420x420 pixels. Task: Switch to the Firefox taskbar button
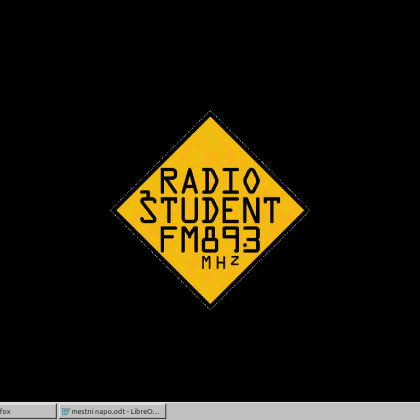click(28, 411)
